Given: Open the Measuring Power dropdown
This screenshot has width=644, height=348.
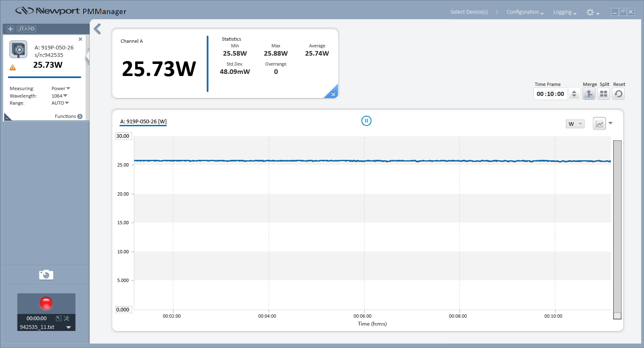Looking at the screenshot, I should click(61, 88).
